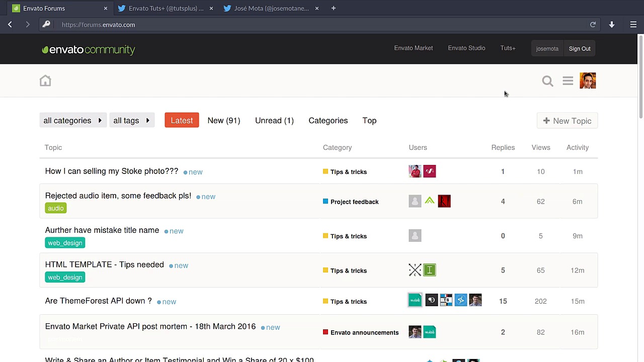Click web_design tag under Aurther topic
The width and height of the screenshot is (644, 362).
[65, 243]
